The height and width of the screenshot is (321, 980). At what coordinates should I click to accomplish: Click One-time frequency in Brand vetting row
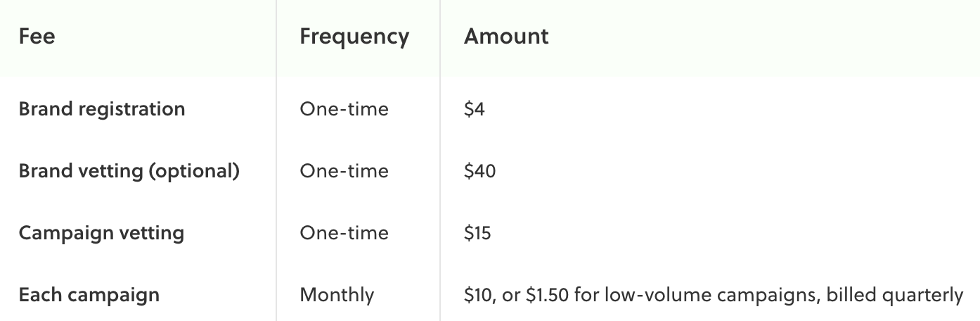(x=344, y=171)
